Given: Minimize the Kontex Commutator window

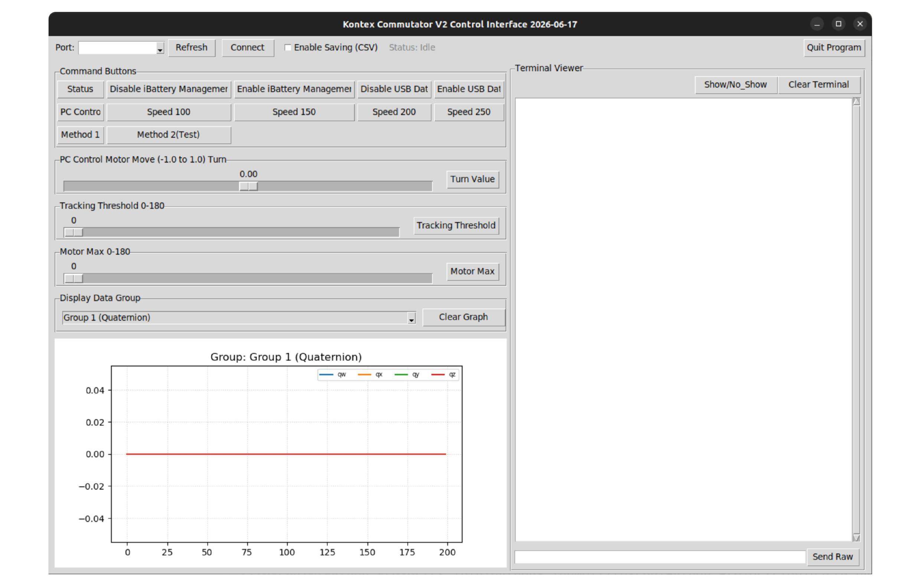Looking at the screenshot, I should 817,24.
